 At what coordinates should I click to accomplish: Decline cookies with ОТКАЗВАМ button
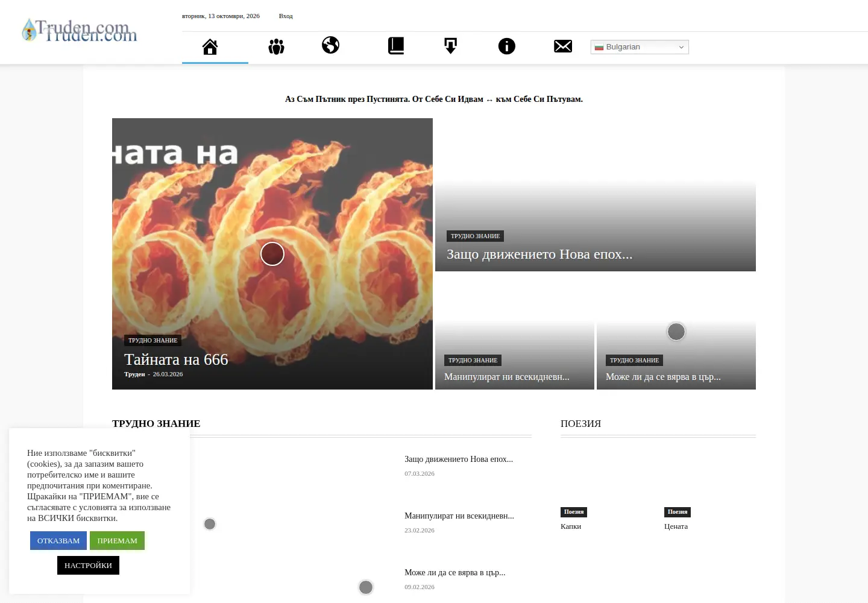click(x=58, y=540)
